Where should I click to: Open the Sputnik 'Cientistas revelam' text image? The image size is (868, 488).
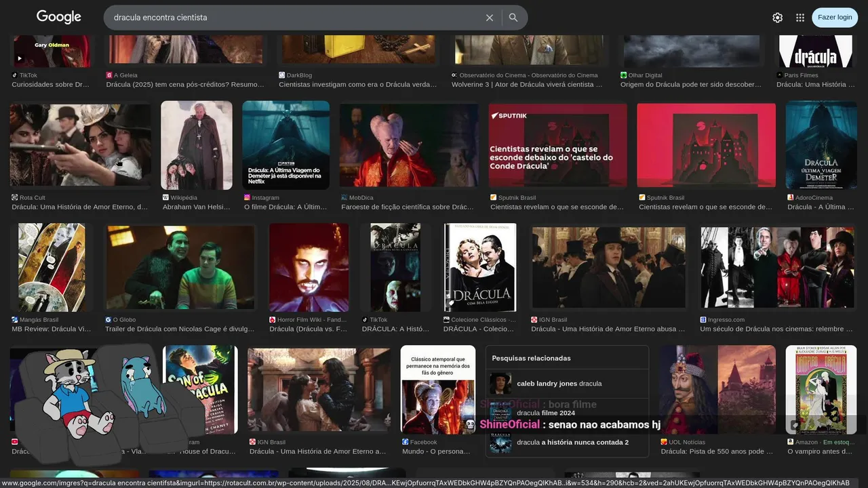pyautogui.click(x=558, y=145)
